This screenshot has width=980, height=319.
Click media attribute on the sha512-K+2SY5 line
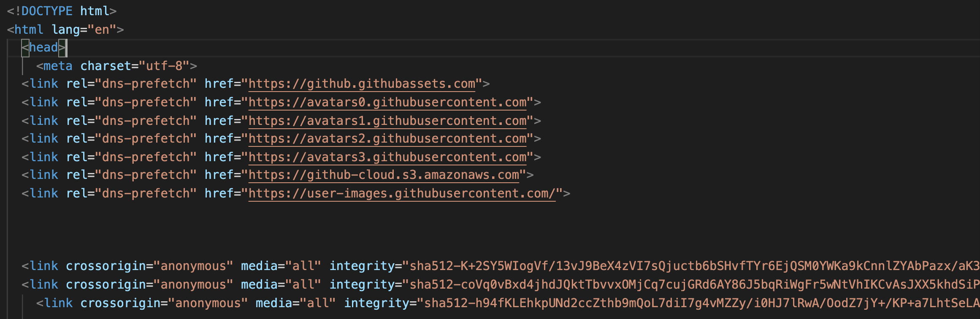coord(259,266)
